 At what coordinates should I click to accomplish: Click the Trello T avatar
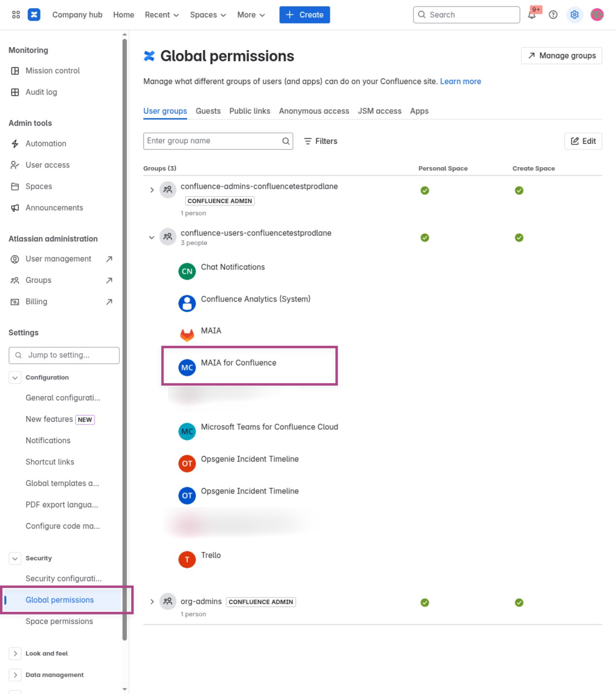coord(187,559)
